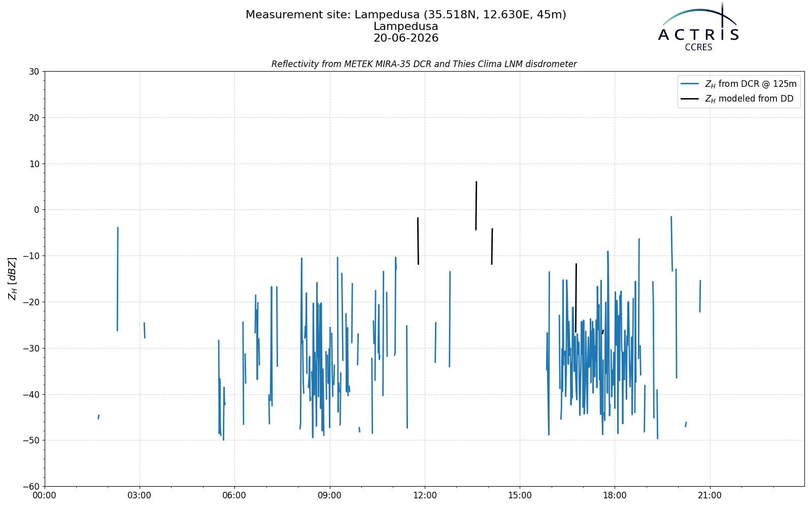Click the −10 tick label on y-axis
This screenshot has width=812, height=508.
[30, 256]
